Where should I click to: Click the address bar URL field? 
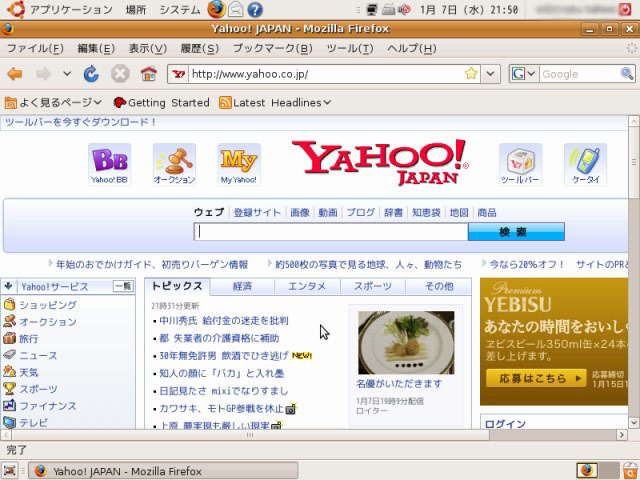tap(326, 74)
